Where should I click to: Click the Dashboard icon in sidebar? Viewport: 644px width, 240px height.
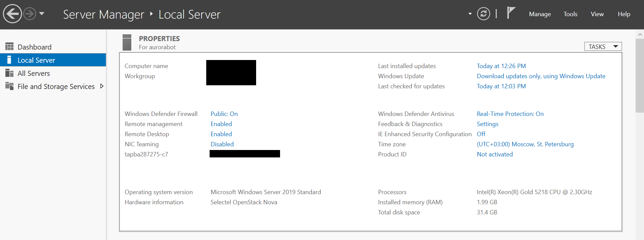[x=9, y=47]
